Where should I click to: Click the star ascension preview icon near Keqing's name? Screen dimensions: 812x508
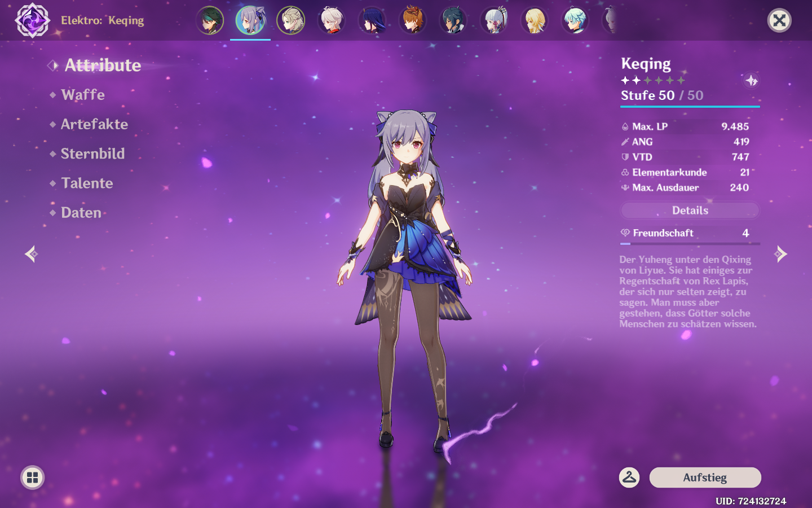click(x=751, y=81)
